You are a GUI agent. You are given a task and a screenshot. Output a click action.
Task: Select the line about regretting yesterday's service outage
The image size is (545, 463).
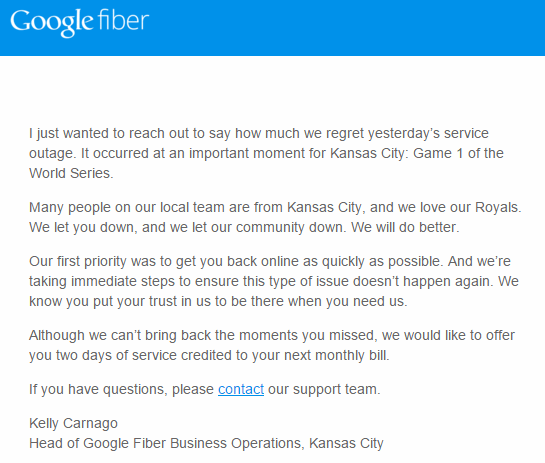pos(259,133)
